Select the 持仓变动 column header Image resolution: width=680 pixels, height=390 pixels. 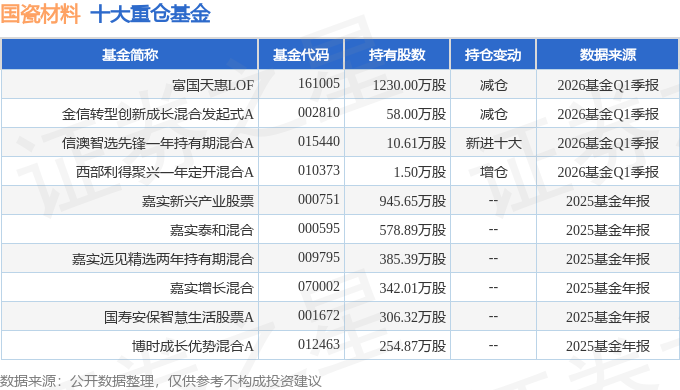493,55
